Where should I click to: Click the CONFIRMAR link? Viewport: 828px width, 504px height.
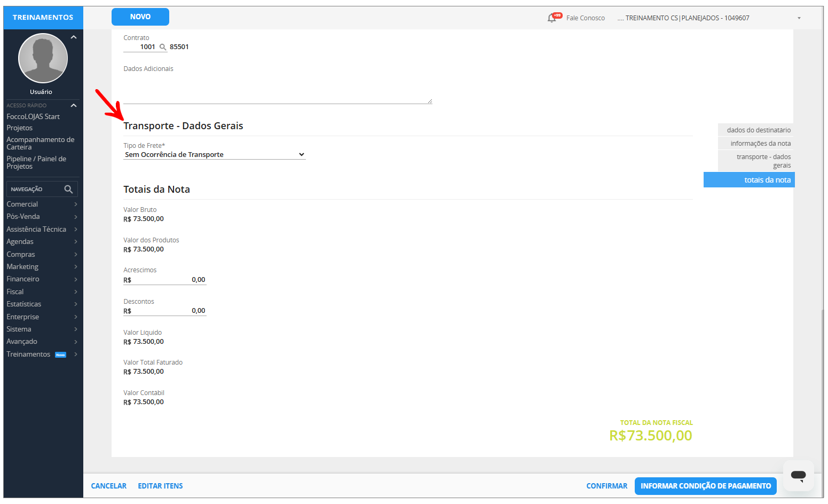pyautogui.click(x=606, y=486)
